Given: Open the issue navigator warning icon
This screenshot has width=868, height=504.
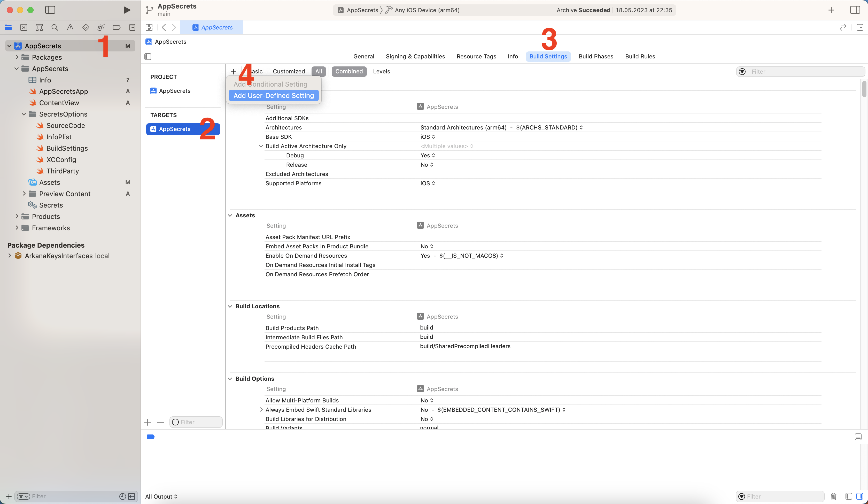Looking at the screenshot, I should (70, 28).
